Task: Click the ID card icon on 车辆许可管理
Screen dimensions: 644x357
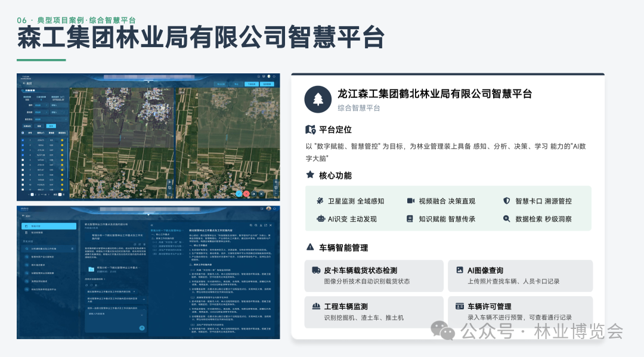Action: coord(460,306)
